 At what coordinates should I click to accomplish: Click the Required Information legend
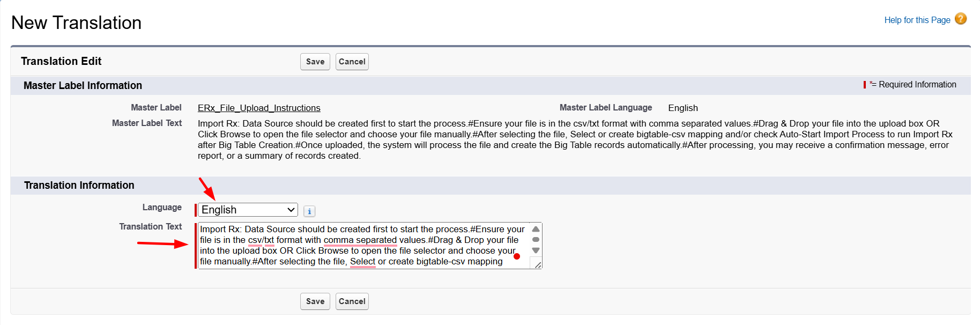[917, 85]
